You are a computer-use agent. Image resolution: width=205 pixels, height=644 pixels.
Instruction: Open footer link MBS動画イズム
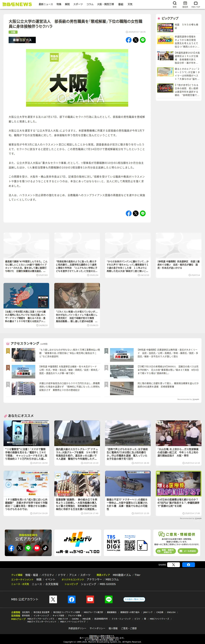pyautogui.click(x=122, y=575)
